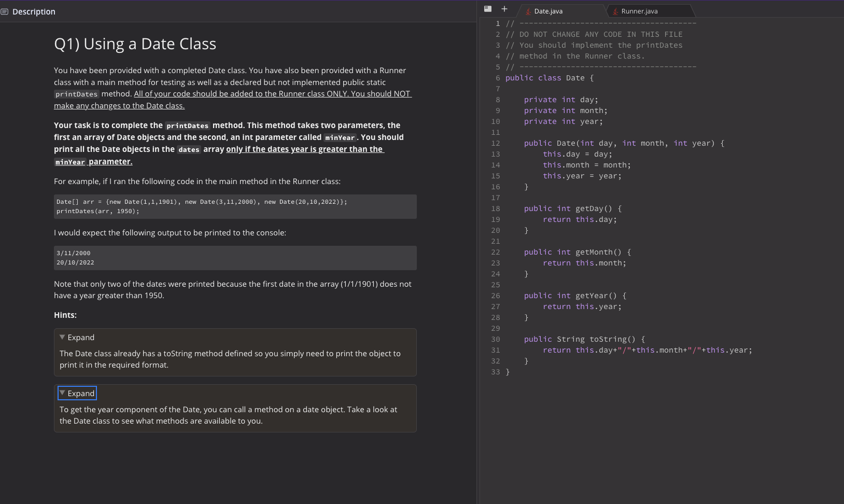This screenshot has width=844, height=504.
Task: Click the Description panel list icon
Action: (5, 11)
